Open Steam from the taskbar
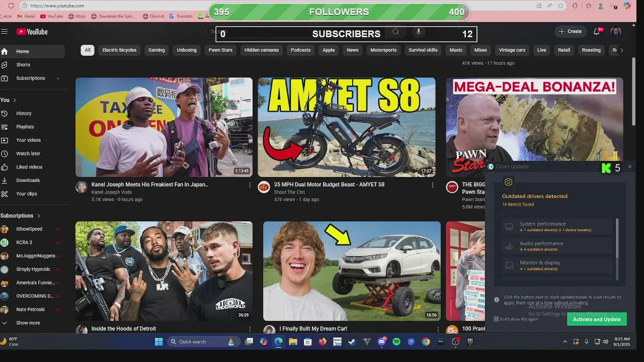The height and width of the screenshot is (362, 644). [352, 342]
